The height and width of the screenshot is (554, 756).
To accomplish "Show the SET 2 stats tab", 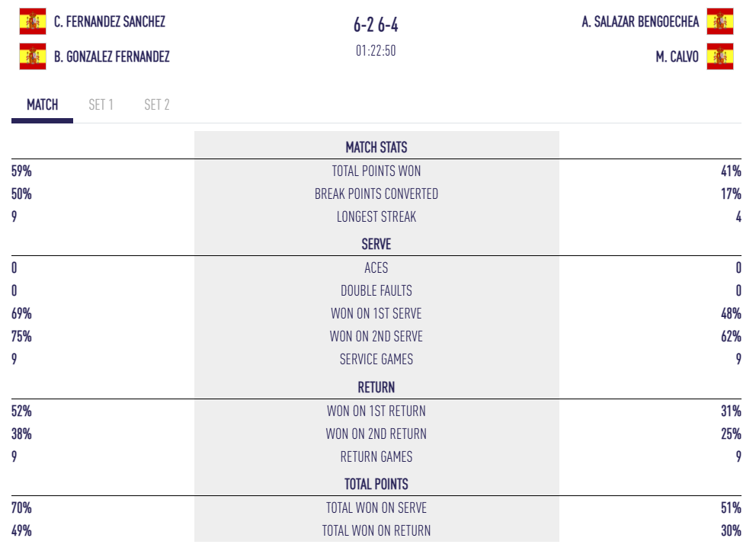I will point(157,105).
